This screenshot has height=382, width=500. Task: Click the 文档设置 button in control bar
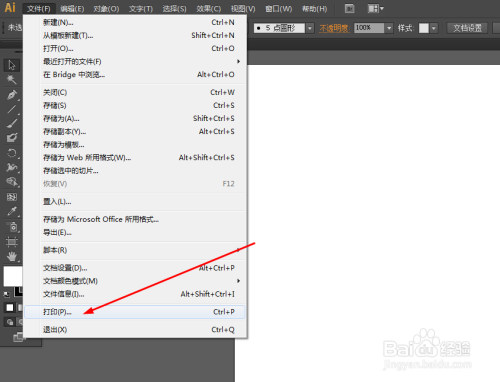point(467,28)
